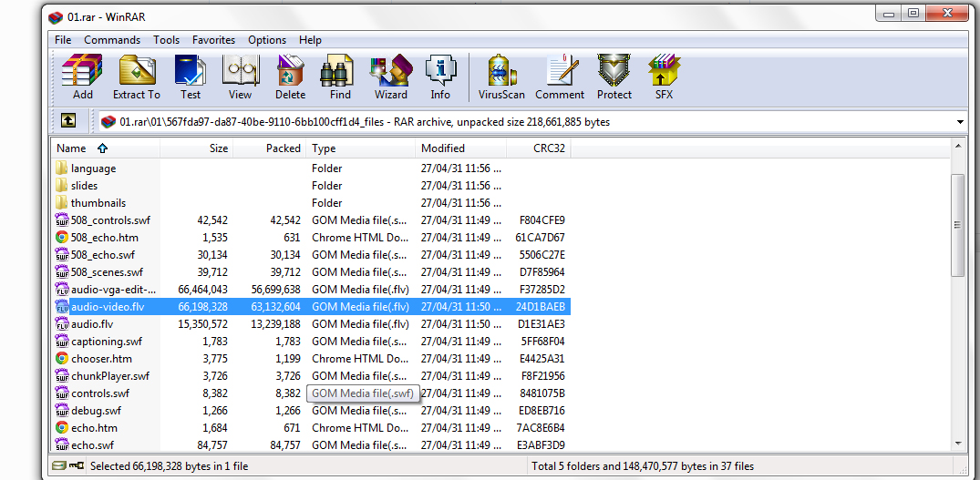The height and width of the screenshot is (480, 980).
Task: Run VirusScan on the archive
Action: (x=501, y=77)
